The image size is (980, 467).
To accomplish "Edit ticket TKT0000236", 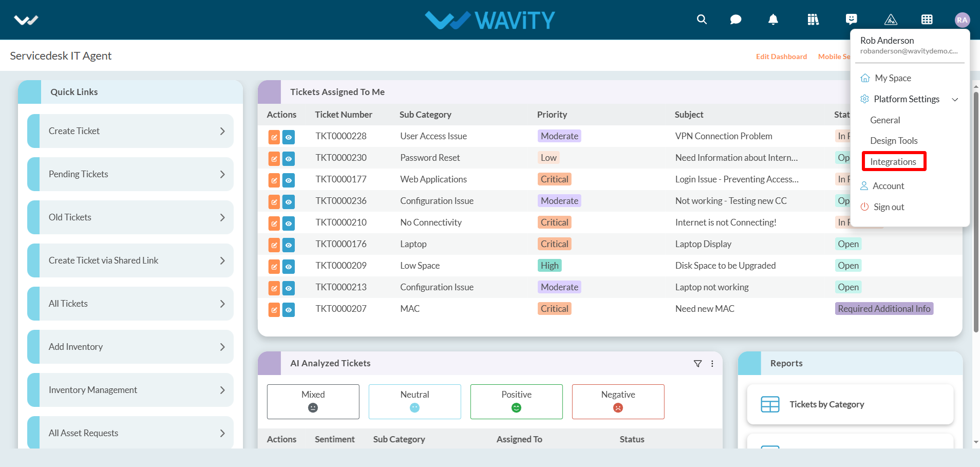I will click(274, 202).
